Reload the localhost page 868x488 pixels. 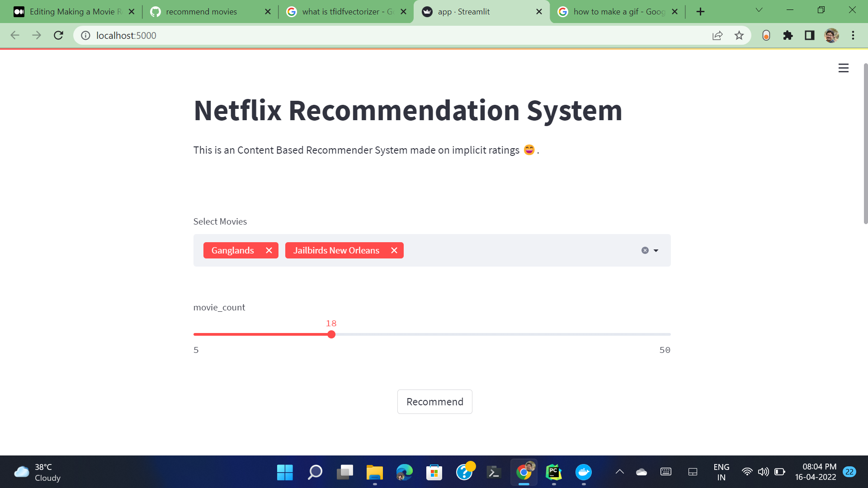(x=58, y=35)
